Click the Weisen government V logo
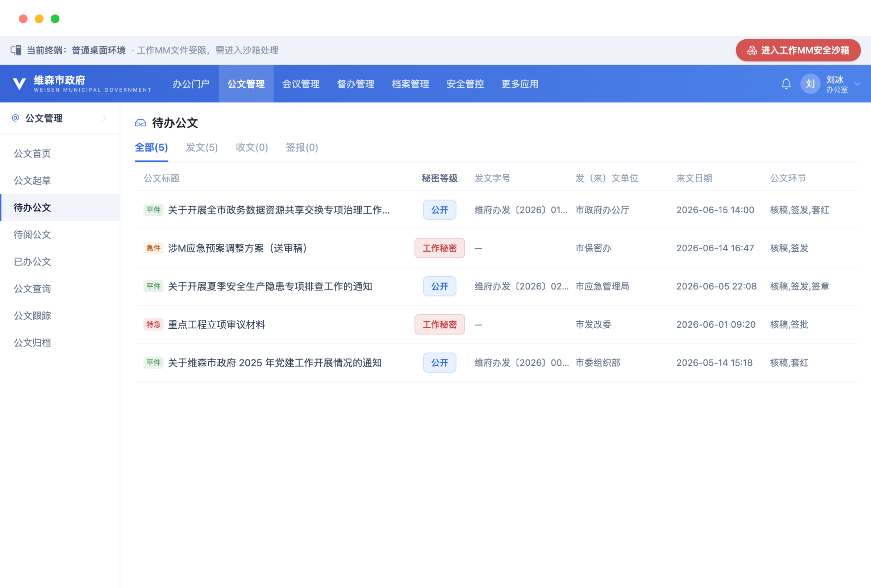 pos(19,84)
